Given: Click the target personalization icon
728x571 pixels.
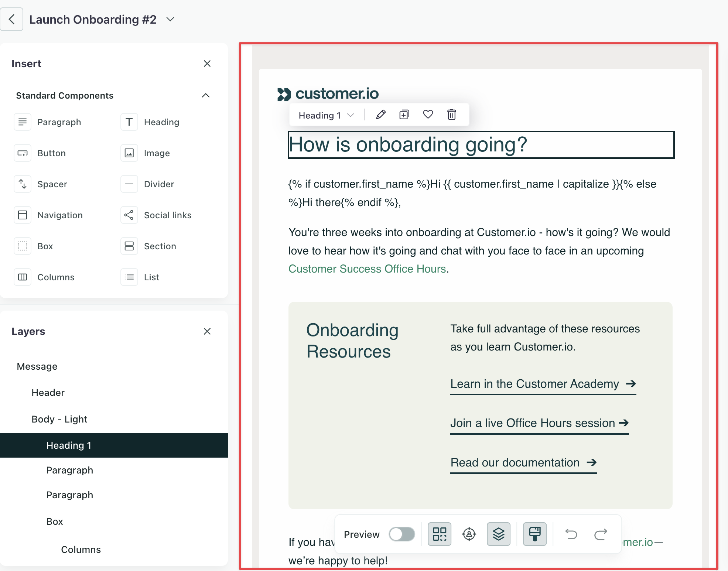Looking at the screenshot, I should [x=469, y=534].
